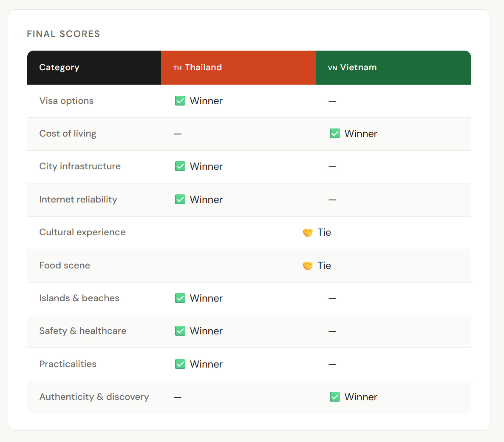Click Vietnam's checkmark for Cost of living

(335, 134)
